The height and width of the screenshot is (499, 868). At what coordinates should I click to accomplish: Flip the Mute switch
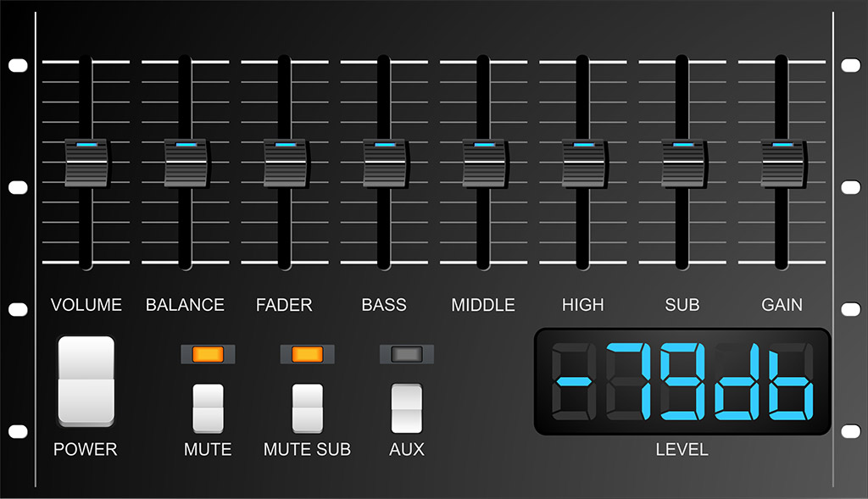click(x=208, y=408)
